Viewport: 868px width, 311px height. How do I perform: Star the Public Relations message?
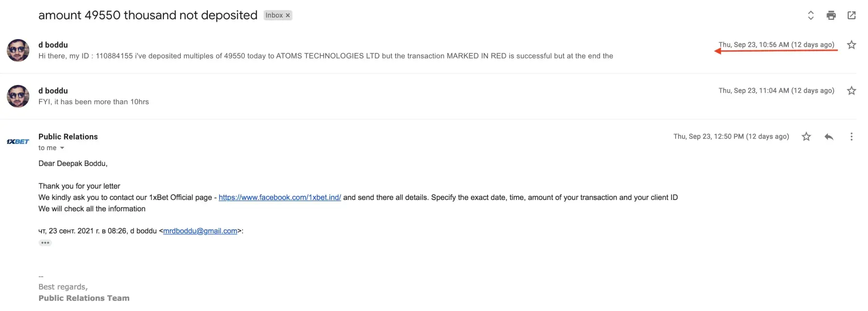point(806,137)
